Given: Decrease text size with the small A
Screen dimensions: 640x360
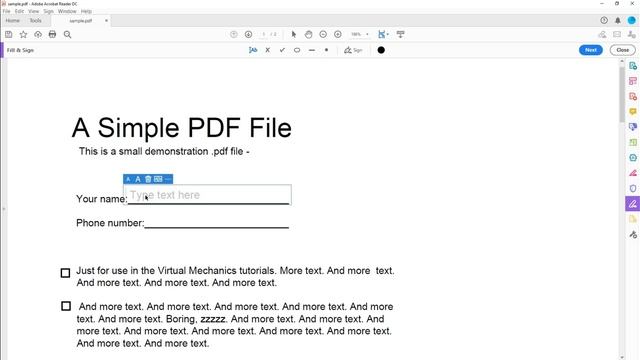Looking at the screenshot, I should coord(128,179).
